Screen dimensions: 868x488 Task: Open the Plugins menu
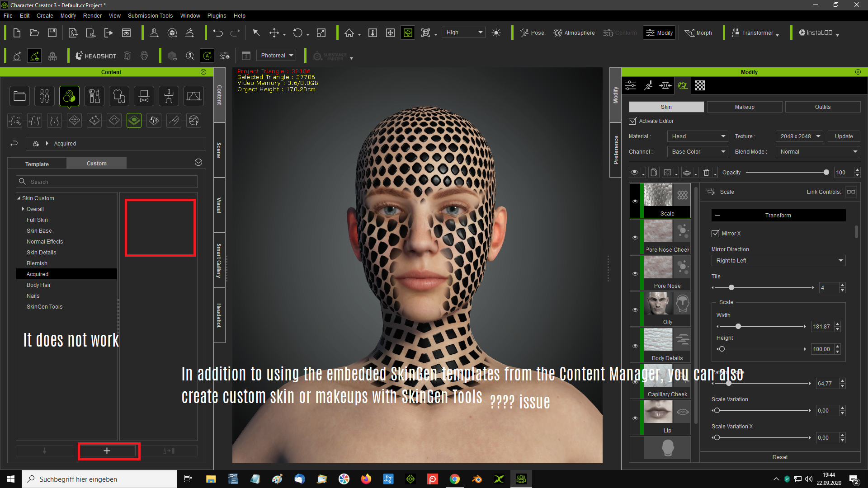tap(217, 16)
